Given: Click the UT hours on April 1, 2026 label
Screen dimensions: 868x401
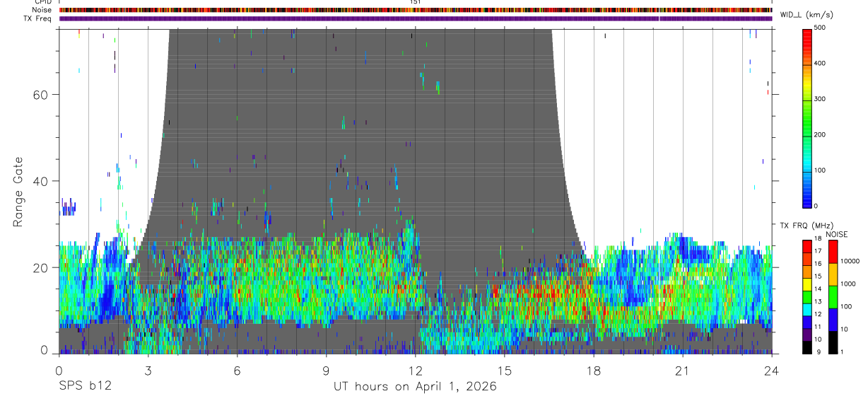Looking at the screenshot, I should [x=415, y=387].
